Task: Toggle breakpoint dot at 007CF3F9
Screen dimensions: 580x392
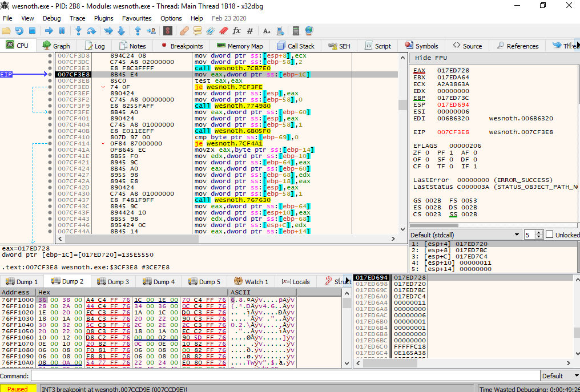Action: pos(50,106)
